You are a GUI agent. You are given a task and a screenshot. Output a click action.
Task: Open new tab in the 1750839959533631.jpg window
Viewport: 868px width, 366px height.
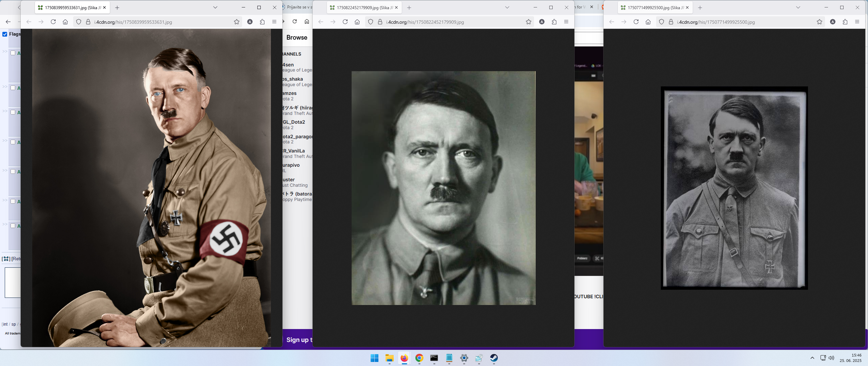[117, 7]
